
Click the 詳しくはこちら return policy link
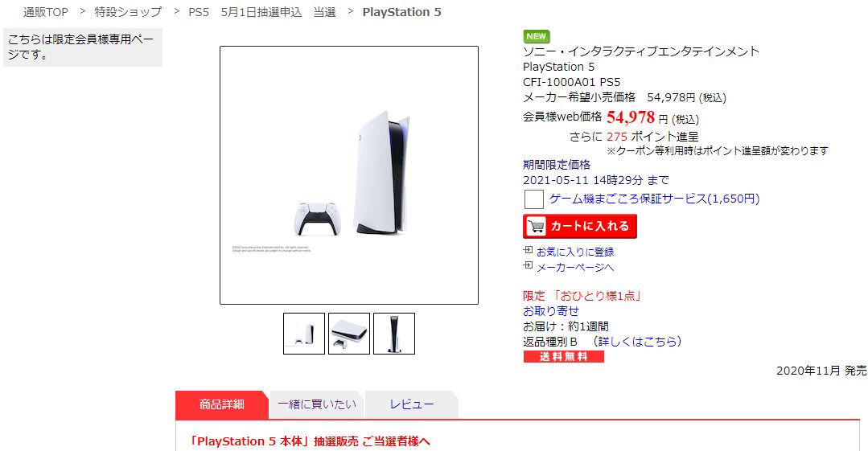coord(637,342)
